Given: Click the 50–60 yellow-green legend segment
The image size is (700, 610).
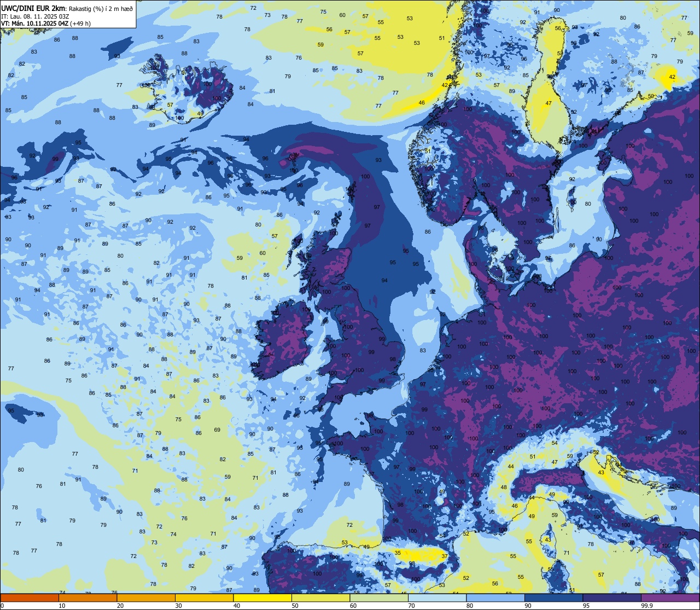Looking at the screenshot, I should pyautogui.click(x=320, y=598).
